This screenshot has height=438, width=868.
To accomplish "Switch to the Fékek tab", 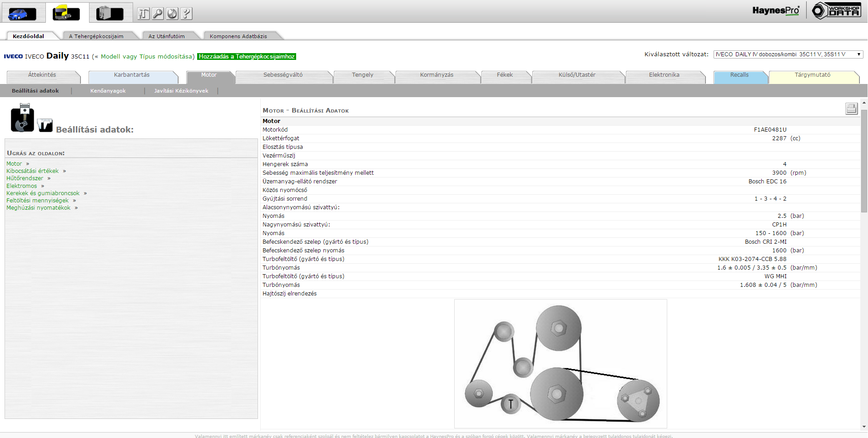I will [504, 75].
